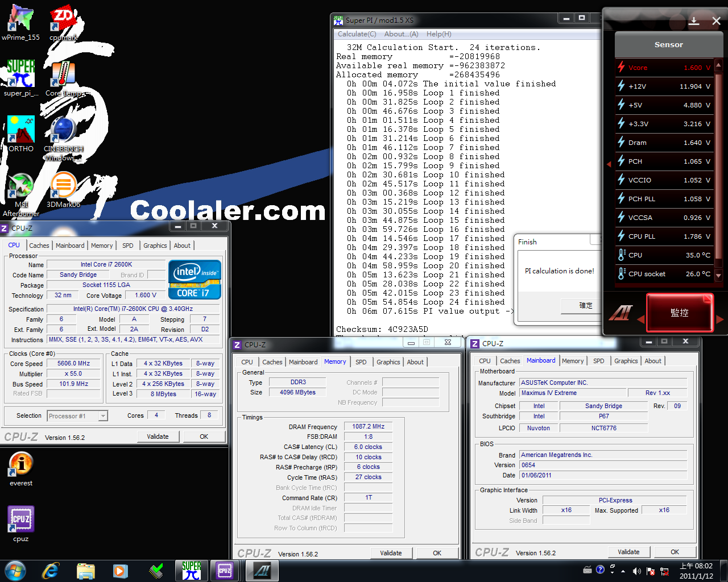The image size is (728, 582).
Task: Open the cpuz desktop shortcut
Action: (21, 524)
